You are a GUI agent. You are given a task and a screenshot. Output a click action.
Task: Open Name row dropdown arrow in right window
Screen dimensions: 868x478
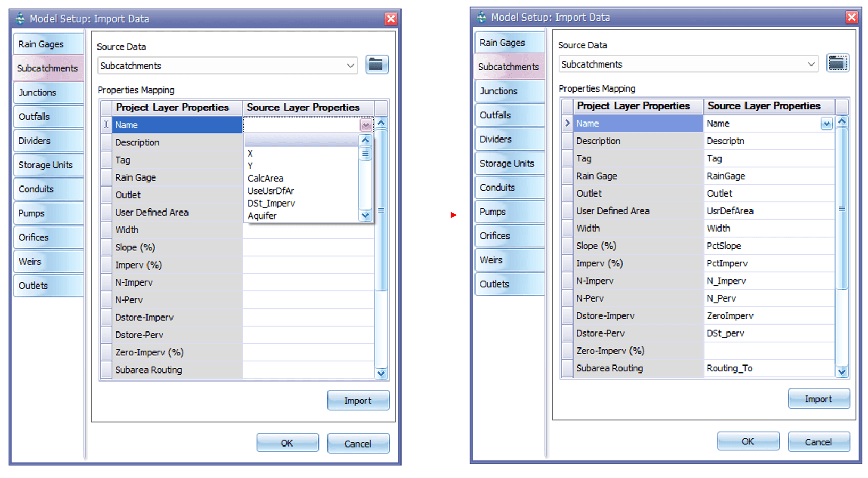click(826, 124)
